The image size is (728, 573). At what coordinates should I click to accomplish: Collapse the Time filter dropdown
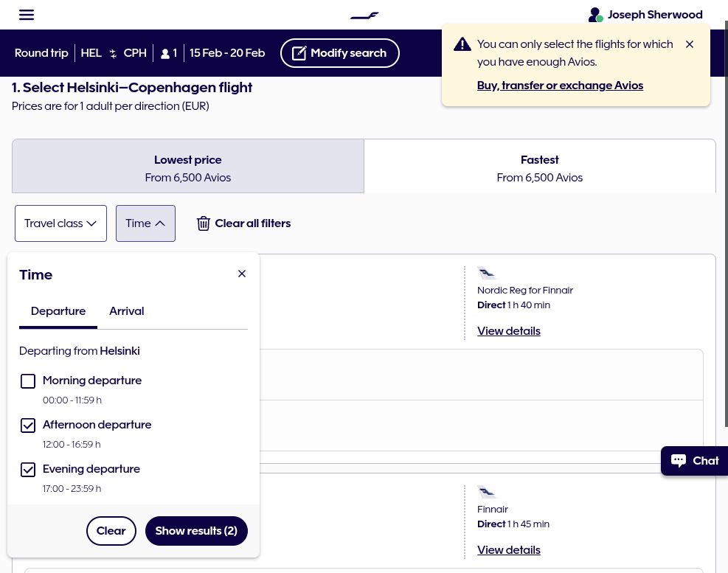click(x=145, y=223)
